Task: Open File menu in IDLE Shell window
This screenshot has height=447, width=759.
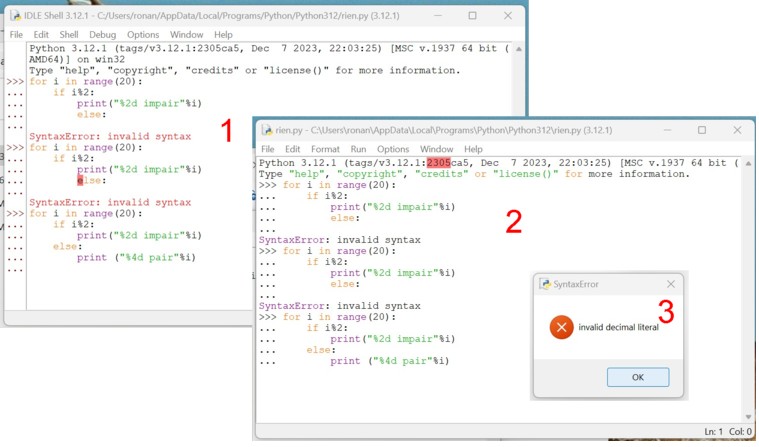Action: click(x=16, y=35)
